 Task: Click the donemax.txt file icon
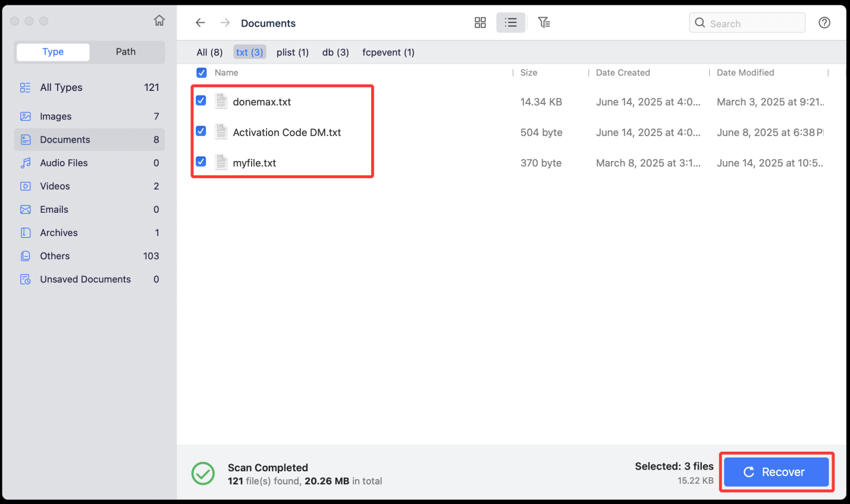[x=221, y=102]
